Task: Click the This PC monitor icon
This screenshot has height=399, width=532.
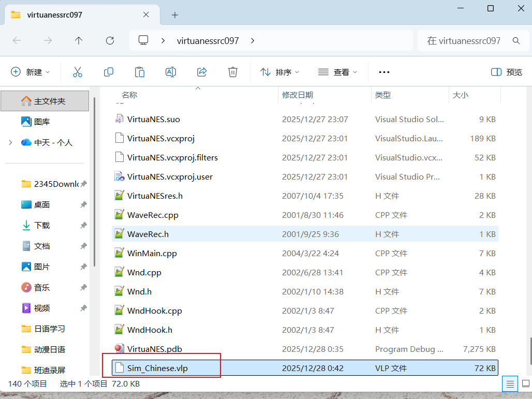Action: tap(143, 40)
